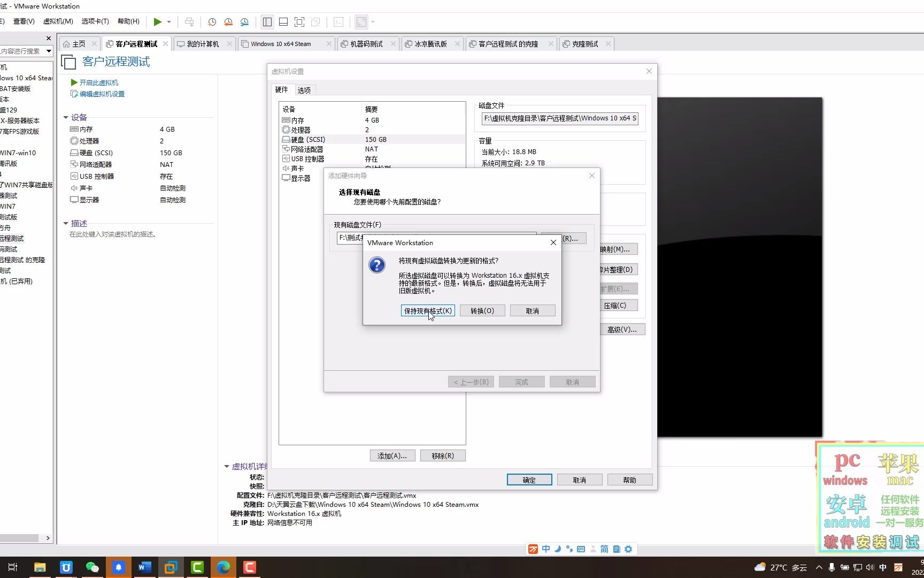
Task: Click 高级(V)... button in settings dialog
Action: point(622,330)
